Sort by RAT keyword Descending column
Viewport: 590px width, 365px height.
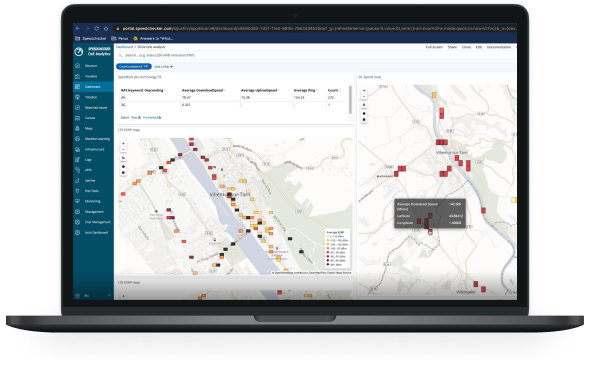click(143, 90)
